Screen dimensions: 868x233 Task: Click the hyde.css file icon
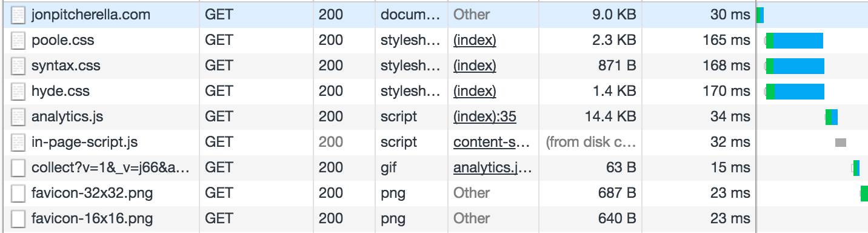click(19, 92)
